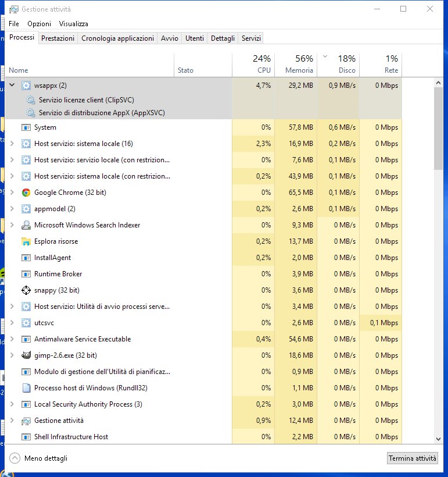Click the AppXSVC service gear icon
448x477 pixels.
31,113
